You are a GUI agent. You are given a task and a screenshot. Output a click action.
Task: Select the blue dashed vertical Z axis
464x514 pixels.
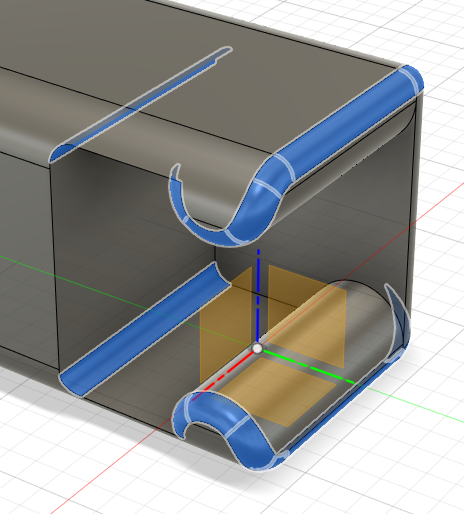(x=258, y=295)
